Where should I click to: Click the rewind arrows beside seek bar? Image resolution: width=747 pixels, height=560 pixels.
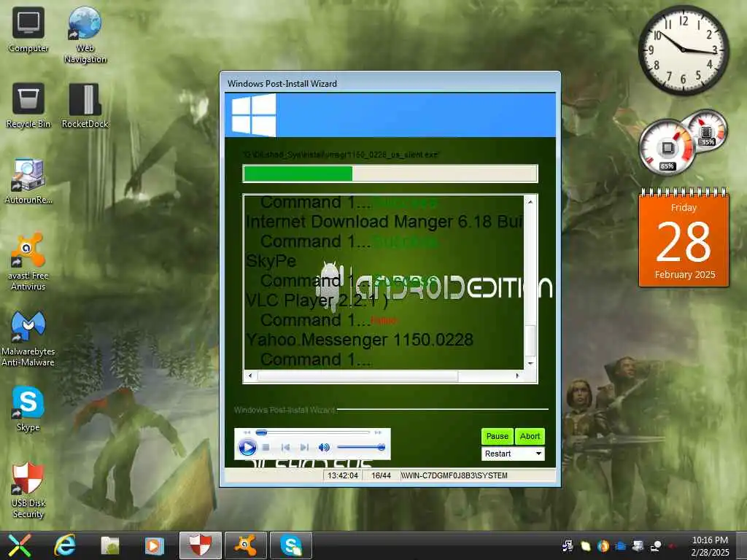click(247, 432)
